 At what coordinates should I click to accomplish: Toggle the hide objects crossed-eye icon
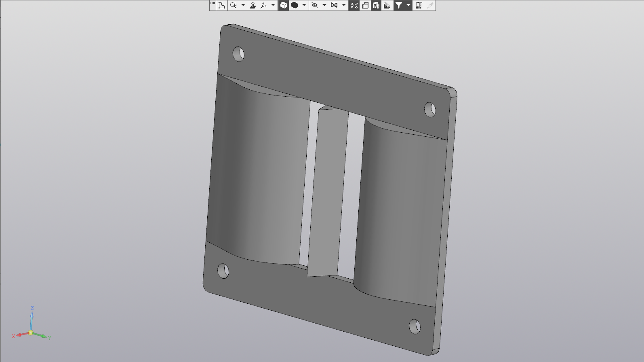pos(315,5)
